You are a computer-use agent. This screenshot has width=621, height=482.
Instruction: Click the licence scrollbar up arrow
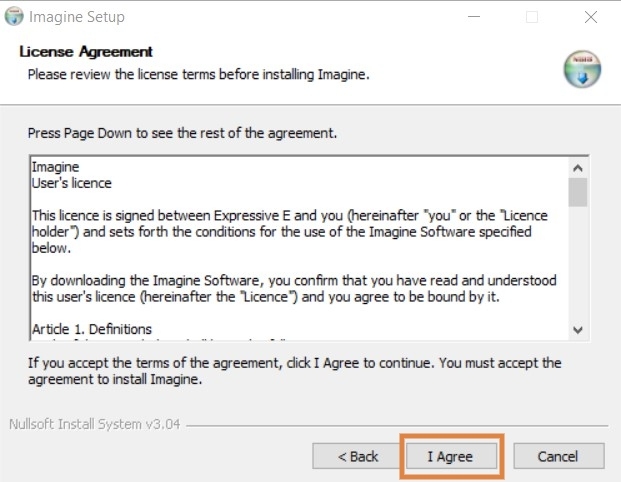[x=577, y=167]
